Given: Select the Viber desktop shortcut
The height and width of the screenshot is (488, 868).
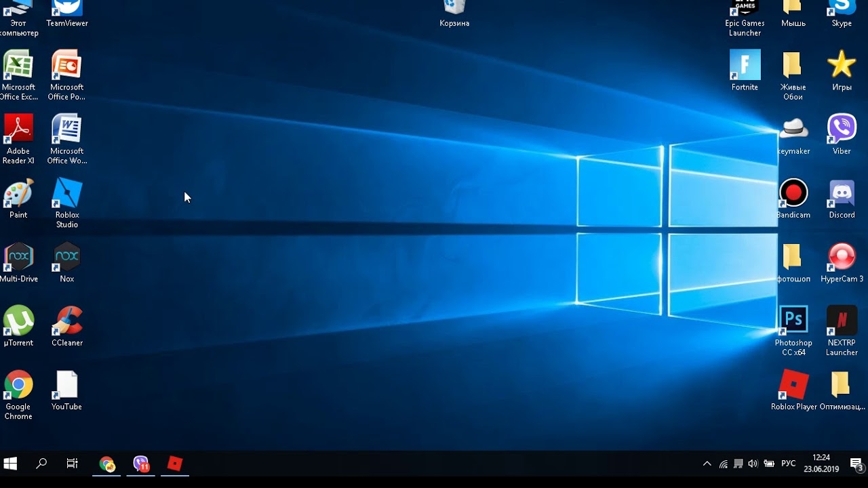Looking at the screenshot, I should [842, 135].
